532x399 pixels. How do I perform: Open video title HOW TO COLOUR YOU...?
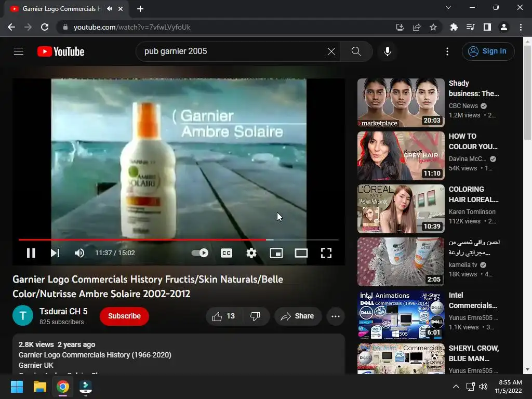473,141
